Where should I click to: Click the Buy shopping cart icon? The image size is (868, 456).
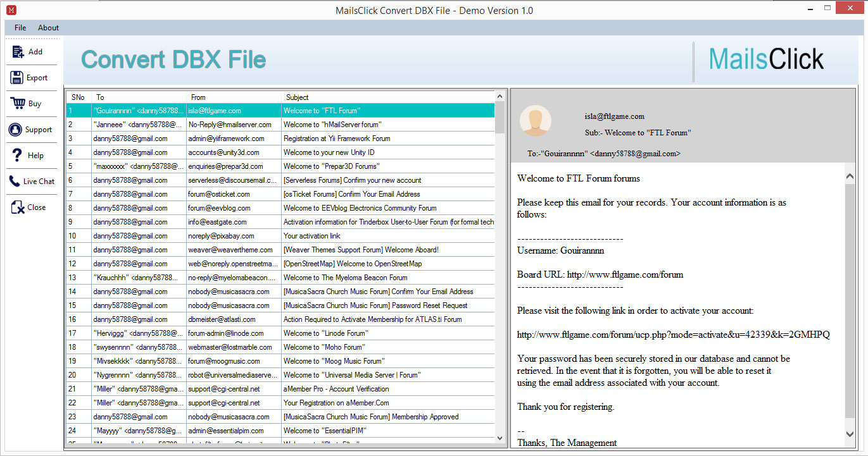coord(17,103)
